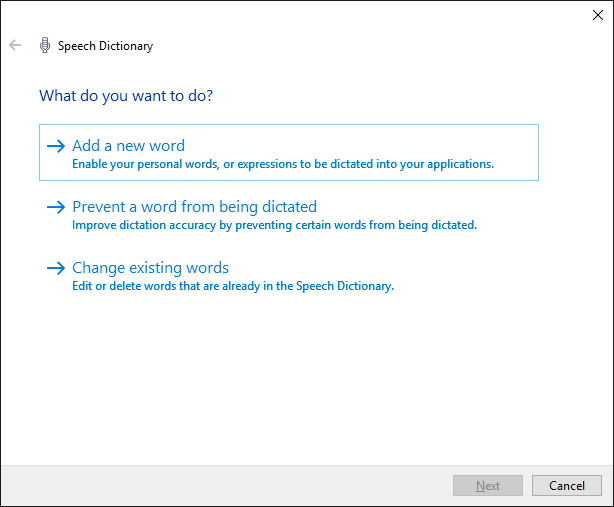Viewport: 614px width, 507px height.
Task: Open the Change existing words option
Action: (150, 268)
